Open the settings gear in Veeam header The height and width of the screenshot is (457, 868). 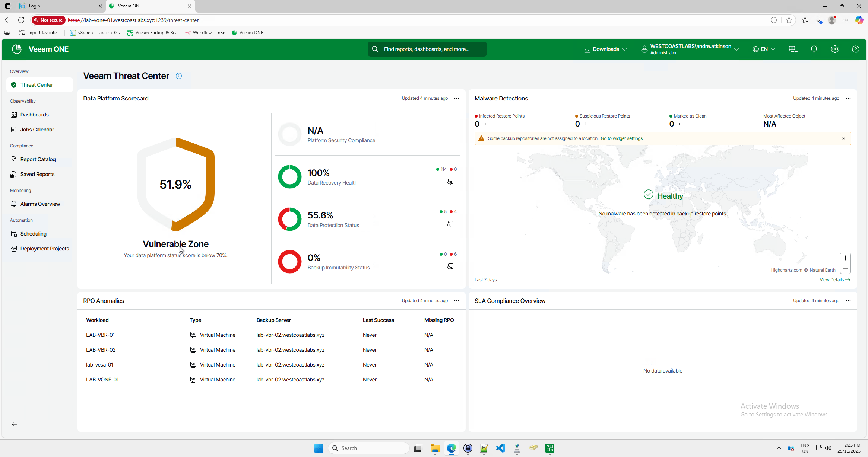pos(834,49)
